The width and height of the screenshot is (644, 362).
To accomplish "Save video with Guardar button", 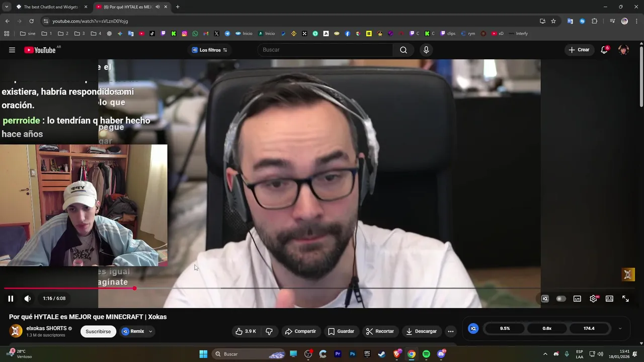I will [x=341, y=331].
